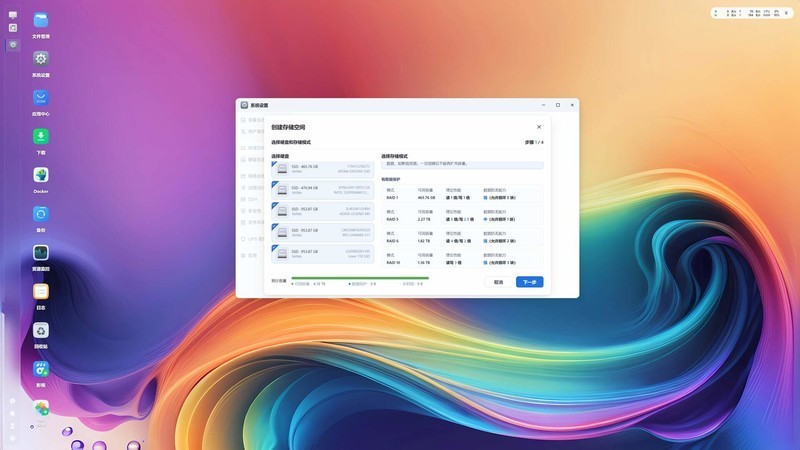This screenshot has height=450, width=800.
Task: Click the 系统设置 window title icon
Action: [x=244, y=105]
